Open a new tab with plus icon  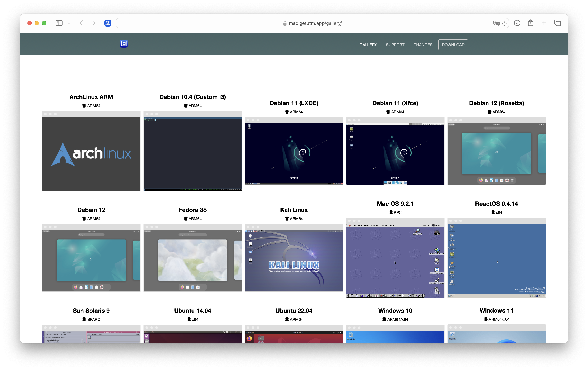point(544,23)
